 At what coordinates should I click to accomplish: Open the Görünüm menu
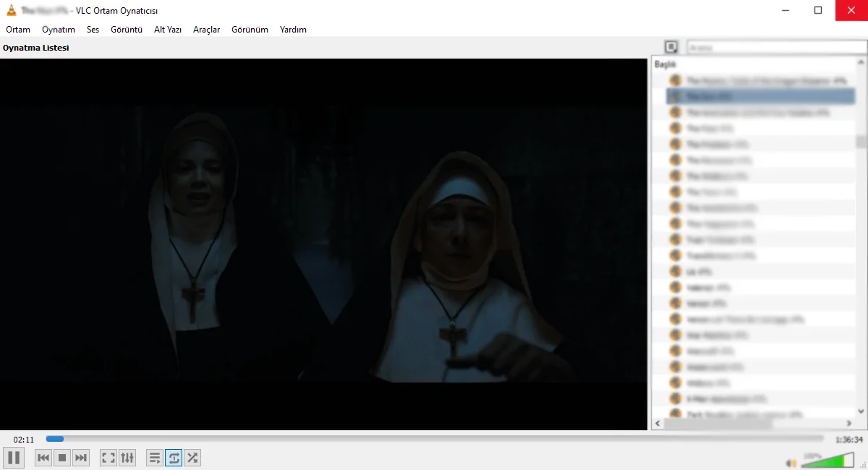click(x=250, y=30)
